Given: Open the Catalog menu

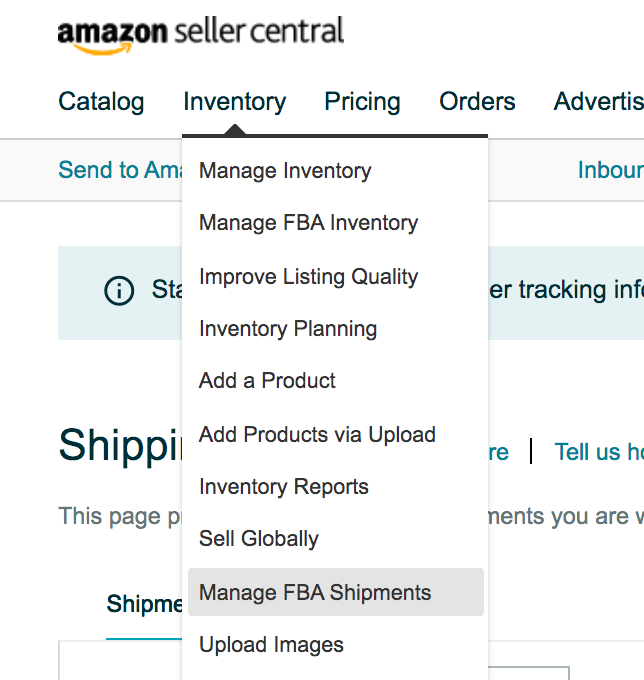Looking at the screenshot, I should [x=101, y=102].
